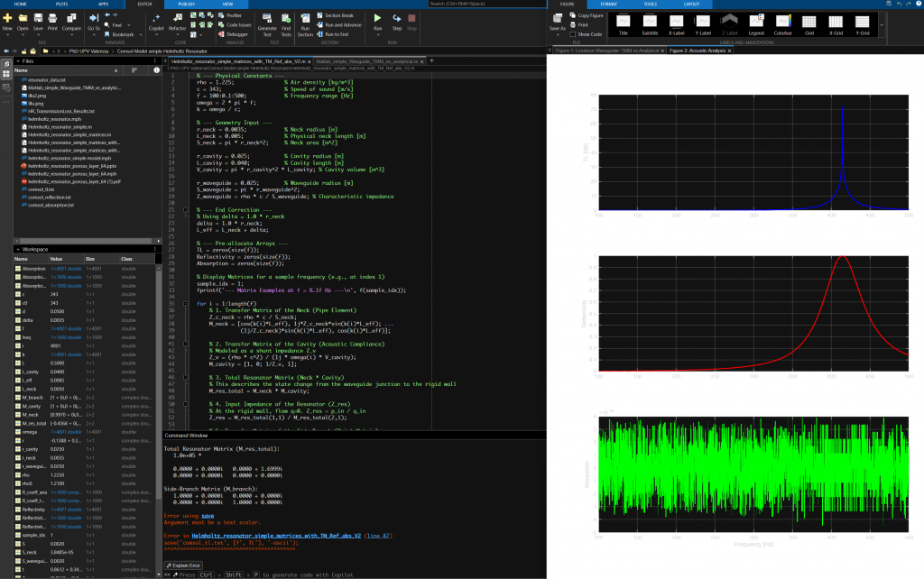Screen dimensions: 924x579
Task: Open the FORMAT tab in figure toolstrip
Action: click(x=609, y=4)
